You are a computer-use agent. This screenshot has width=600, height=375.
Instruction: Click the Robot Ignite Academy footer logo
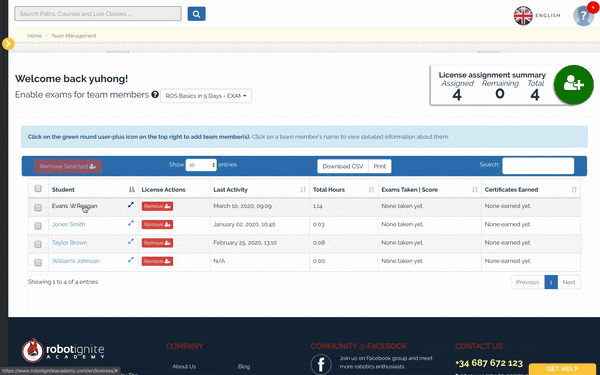coord(63,351)
